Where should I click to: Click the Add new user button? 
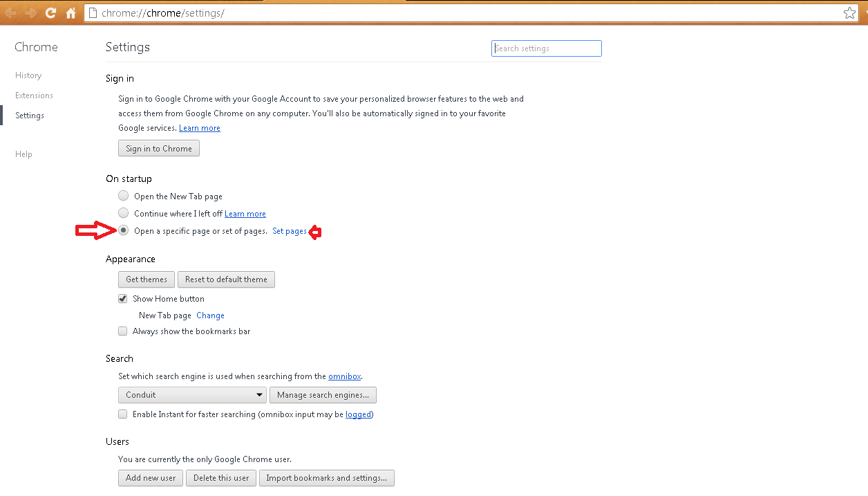tap(151, 478)
